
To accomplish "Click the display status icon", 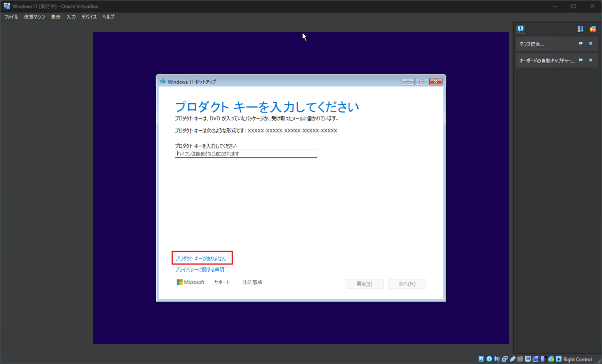I will click(528, 359).
